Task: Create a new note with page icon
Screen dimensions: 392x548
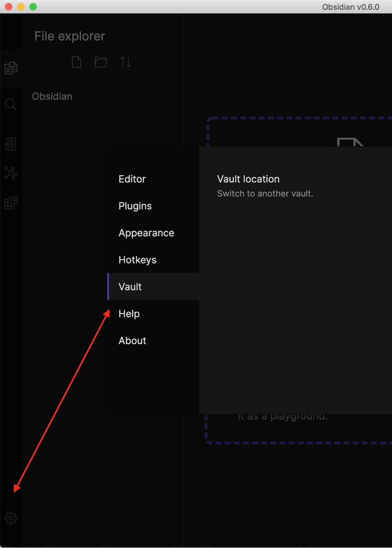Action: point(77,62)
